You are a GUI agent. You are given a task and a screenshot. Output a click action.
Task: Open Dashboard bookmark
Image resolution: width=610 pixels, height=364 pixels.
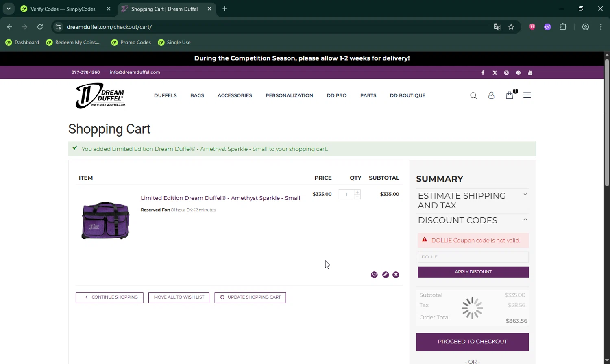tap(22, 43)
